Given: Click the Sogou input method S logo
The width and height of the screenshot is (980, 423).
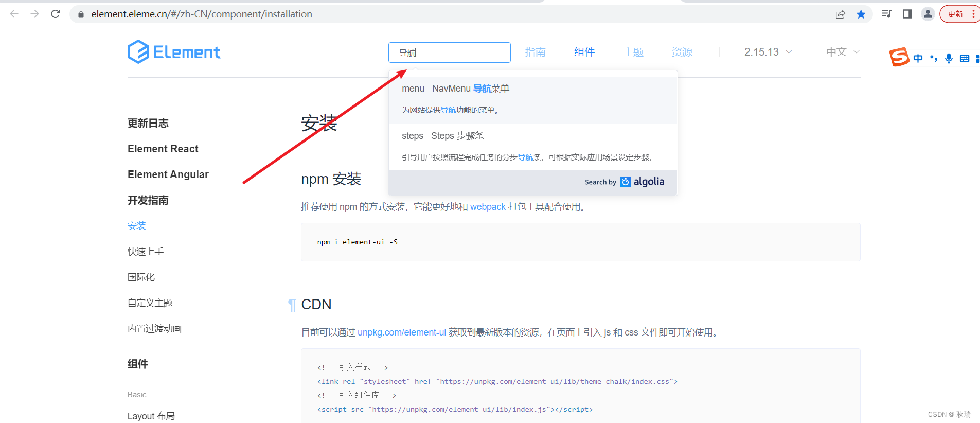Looking at the screenshot, I should click(x=899, y=57).
